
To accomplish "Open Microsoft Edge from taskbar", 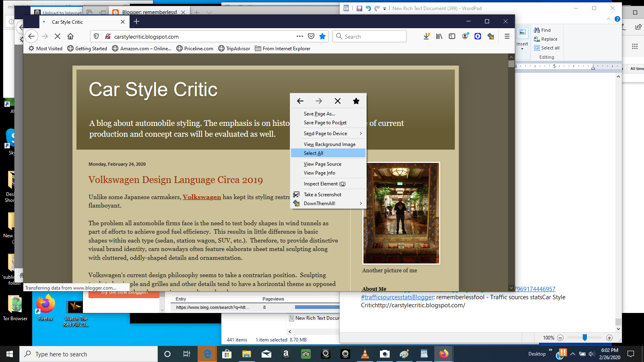I will [x=207, y=354].
